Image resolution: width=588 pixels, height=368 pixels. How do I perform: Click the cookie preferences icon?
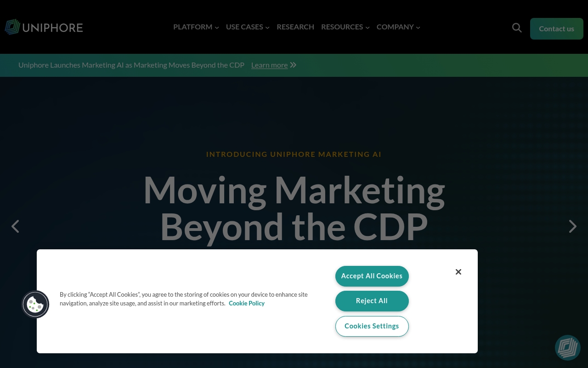pos(35,304)
